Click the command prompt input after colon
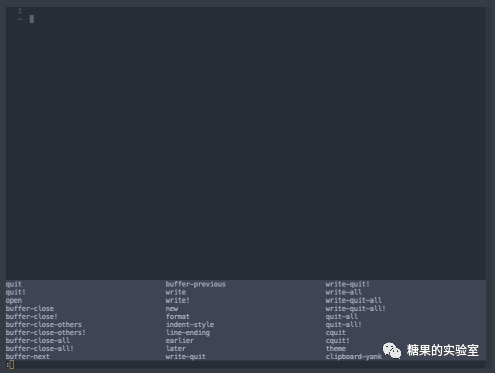Screen dimensions: 495x373 pos(12,365)
